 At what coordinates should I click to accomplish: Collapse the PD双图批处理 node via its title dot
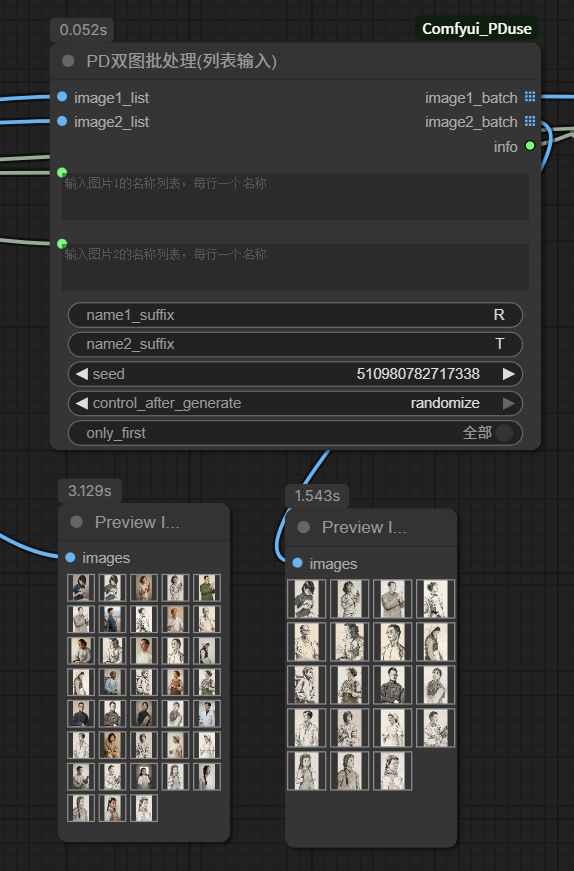68,61
